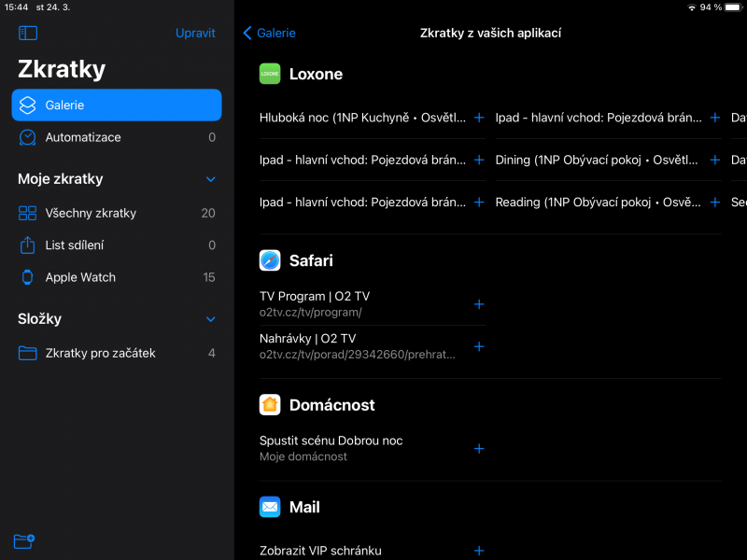This screenshot has height=560, width=747.
Task: Open Všechny zkratky via its grid icon
Action: pos(28,213)
